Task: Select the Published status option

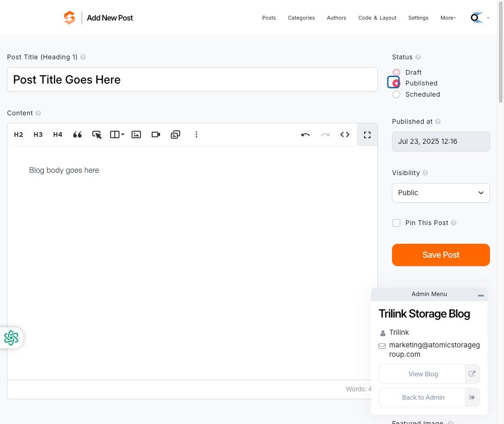Action: [396, 83]
